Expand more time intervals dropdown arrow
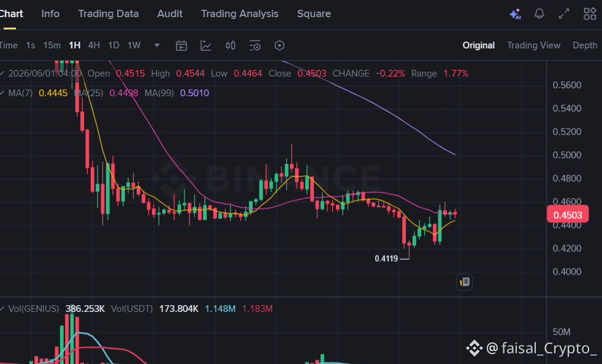This screenshot has width=602, height=364. pyautogui.click(x=157, y=45)
